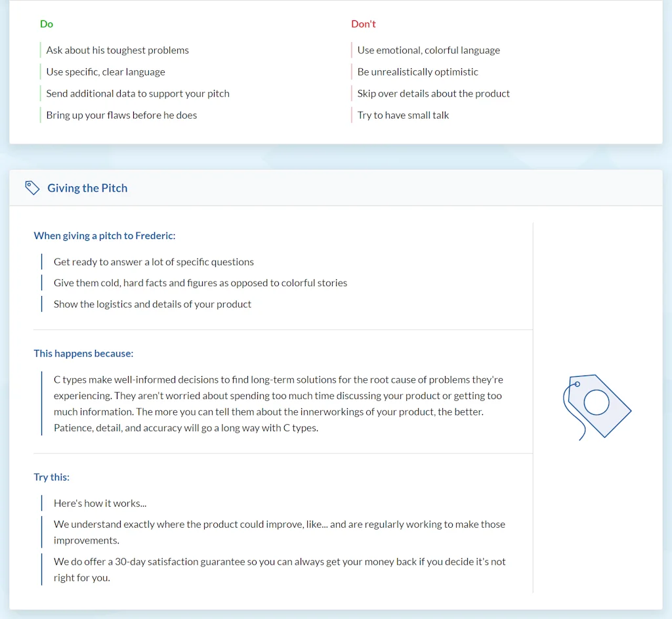Select the green Do heading

point(46,24)
